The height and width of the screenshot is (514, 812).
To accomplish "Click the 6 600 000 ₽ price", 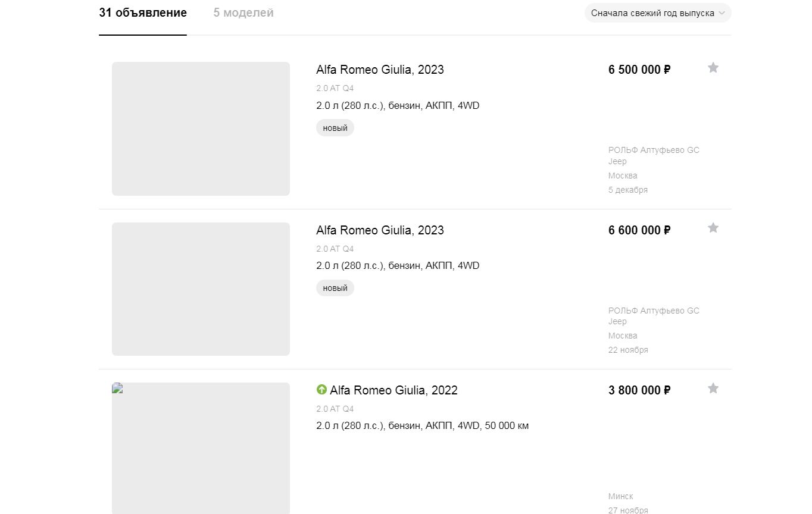I will pos(639,230).
